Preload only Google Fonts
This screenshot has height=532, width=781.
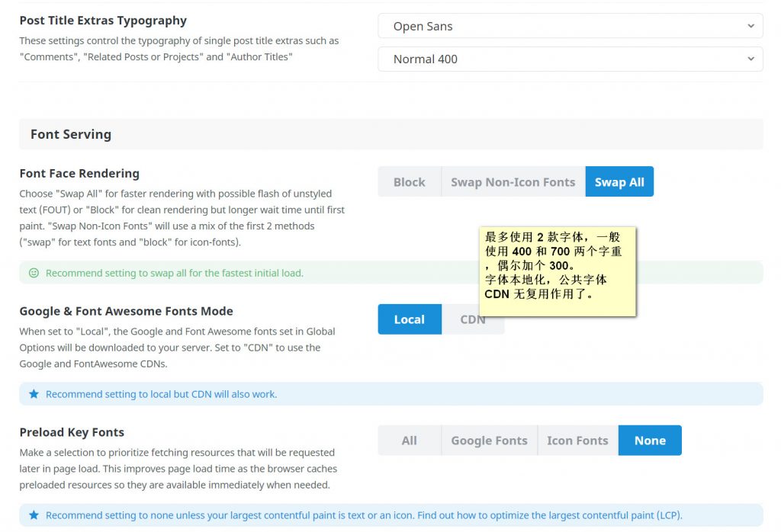pos(489,441)
